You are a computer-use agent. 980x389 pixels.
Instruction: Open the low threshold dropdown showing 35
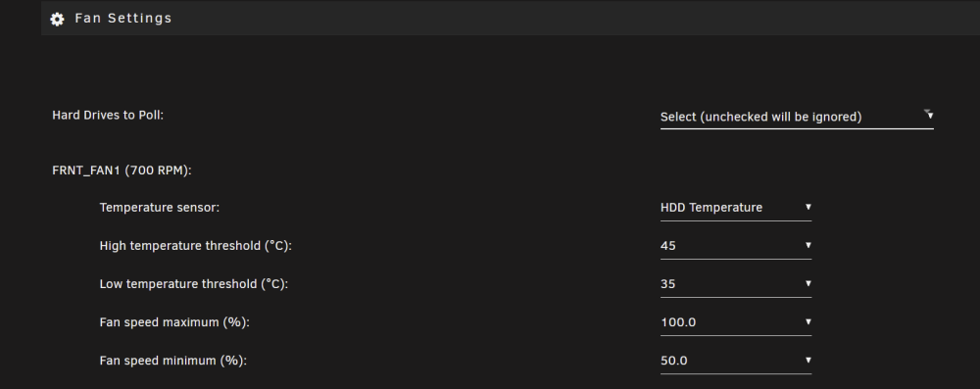click(736, 284)
